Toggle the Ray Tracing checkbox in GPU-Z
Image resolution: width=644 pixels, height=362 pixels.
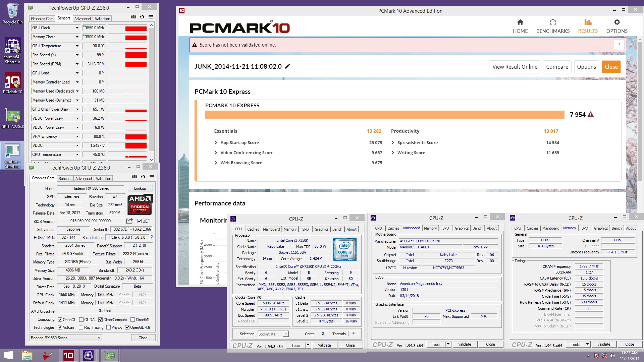coord(81,327)
